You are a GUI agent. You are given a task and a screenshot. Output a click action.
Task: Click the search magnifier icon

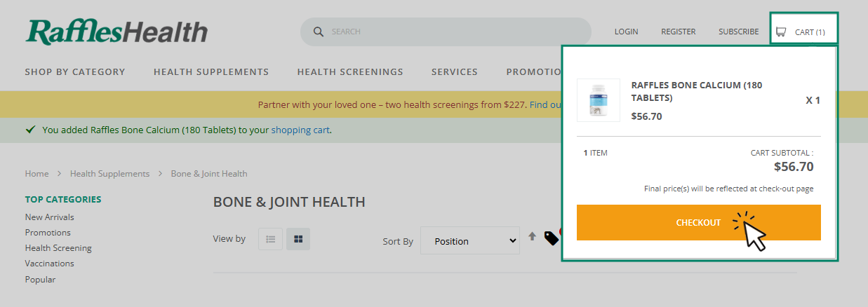pos(318,32)
